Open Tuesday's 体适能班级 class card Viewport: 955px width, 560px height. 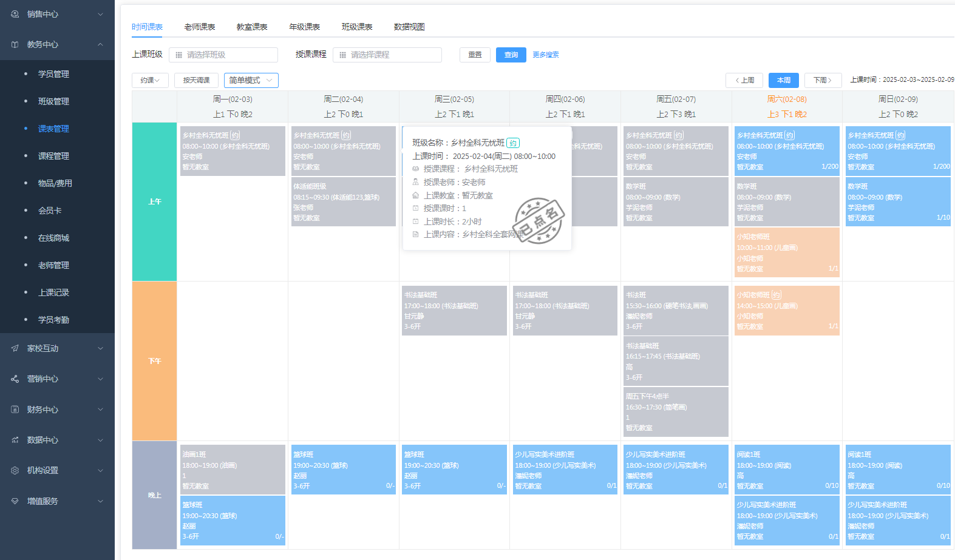(343, 201)
